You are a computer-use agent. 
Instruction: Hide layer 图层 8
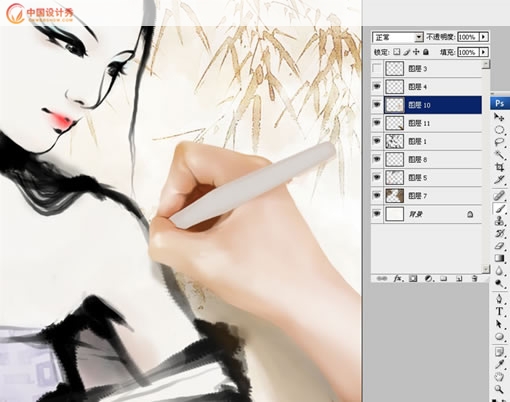(377, 159)
